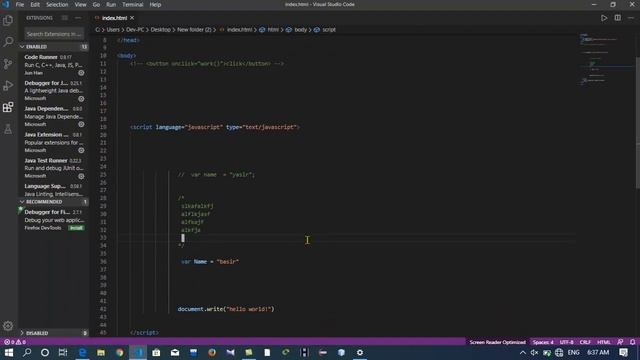The image size is (640, 360).
Task: Open the Explorer view in activity bar
Action: click(8, 20)
